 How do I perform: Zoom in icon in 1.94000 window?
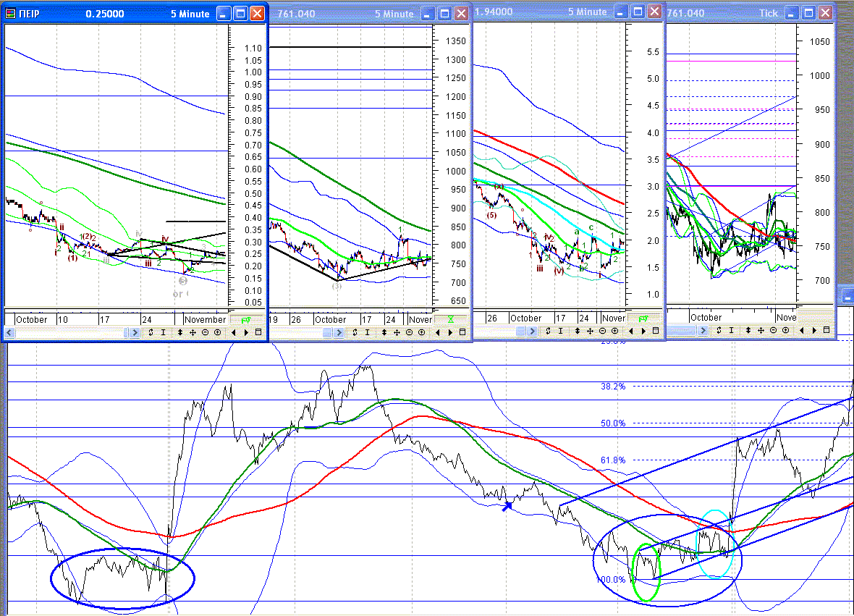pos(615,331)
